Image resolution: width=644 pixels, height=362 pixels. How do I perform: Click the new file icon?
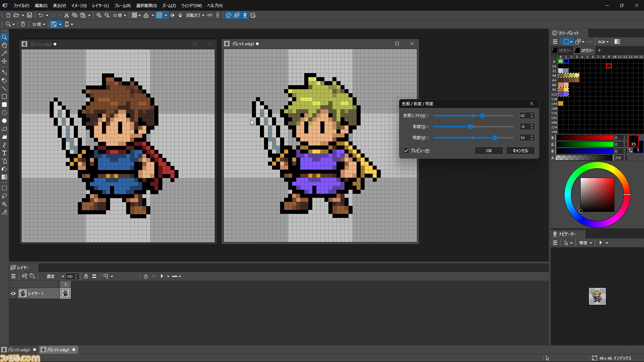pos(8,15)
